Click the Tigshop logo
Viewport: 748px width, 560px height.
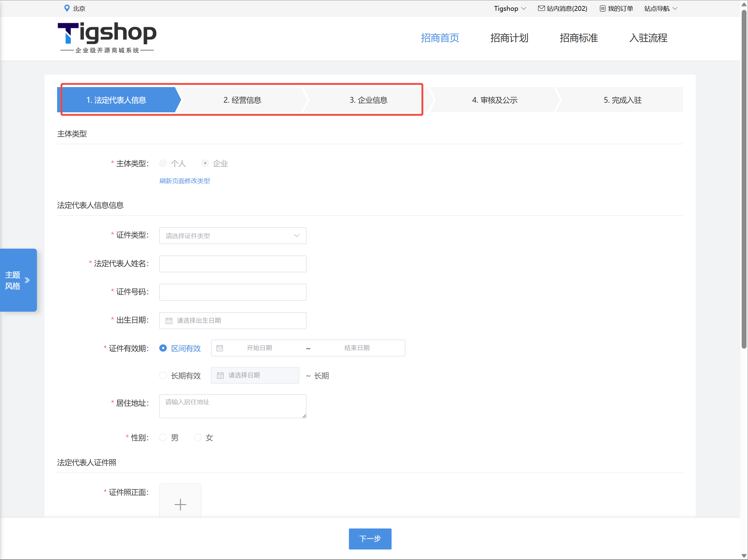point(107,37)
